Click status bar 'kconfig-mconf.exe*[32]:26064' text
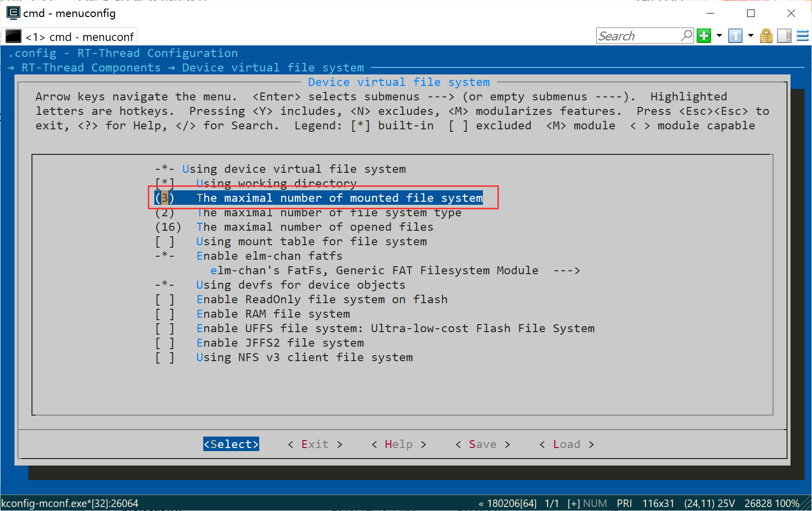 tap(69, 504)
